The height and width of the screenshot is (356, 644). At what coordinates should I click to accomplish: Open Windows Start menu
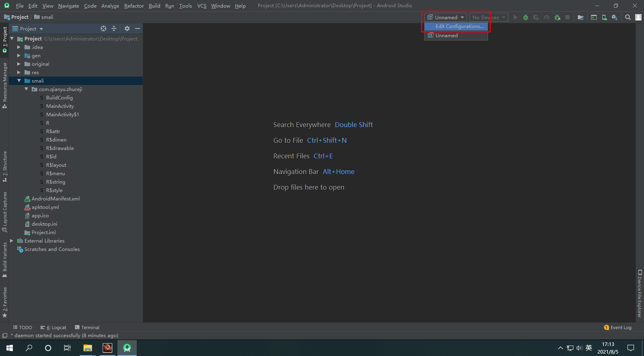(x=10, y=348)
